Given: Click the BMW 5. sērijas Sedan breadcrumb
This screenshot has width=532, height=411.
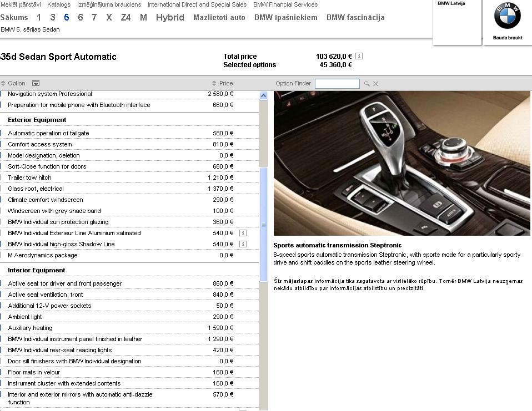Looking at the screenshot, I should click(30, 29).
